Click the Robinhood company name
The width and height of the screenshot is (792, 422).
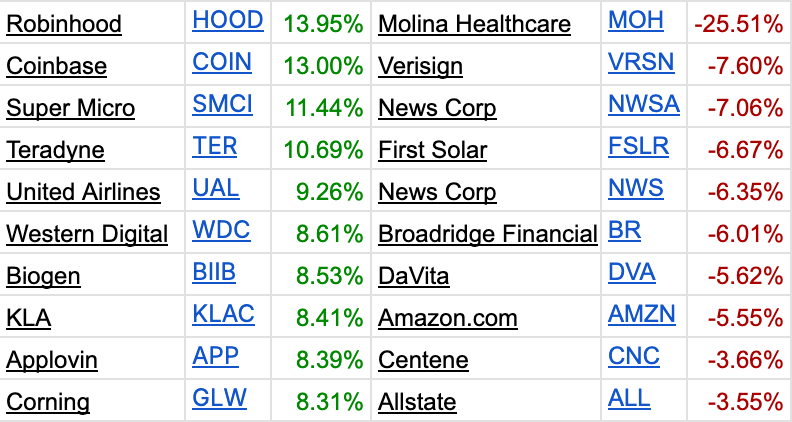[x=64, y=24]
